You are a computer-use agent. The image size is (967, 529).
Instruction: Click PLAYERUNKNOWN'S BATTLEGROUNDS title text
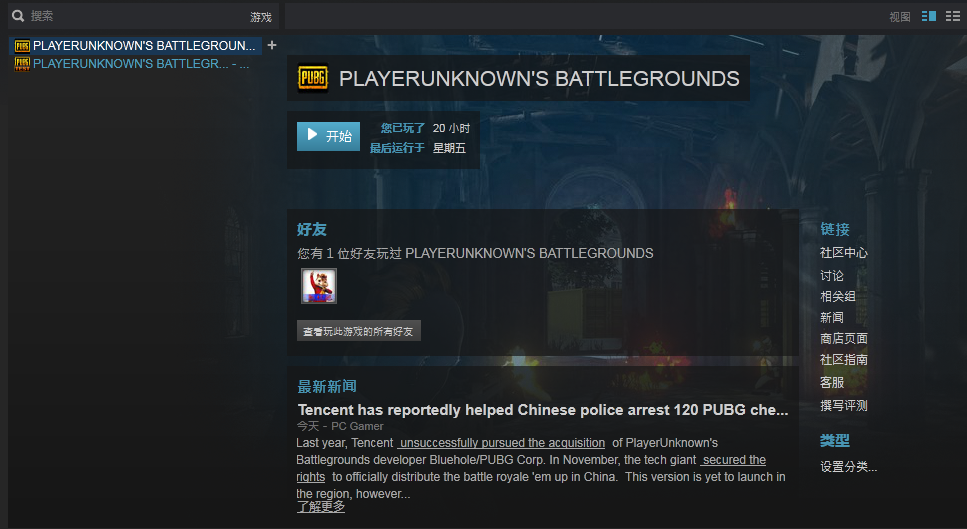click(x=539, y=79)
